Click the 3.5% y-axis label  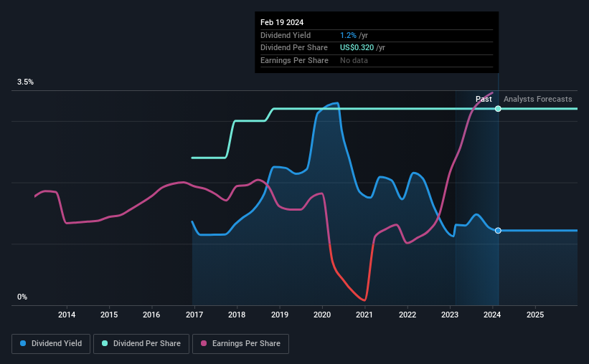pyautogui.click(x=25, y=82)
